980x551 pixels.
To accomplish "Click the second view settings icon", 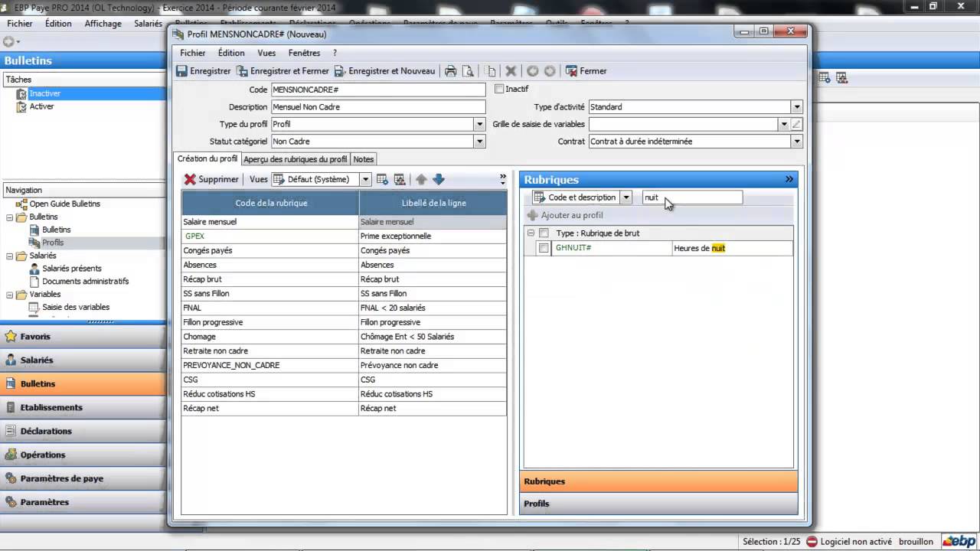I will pos(399,179).
